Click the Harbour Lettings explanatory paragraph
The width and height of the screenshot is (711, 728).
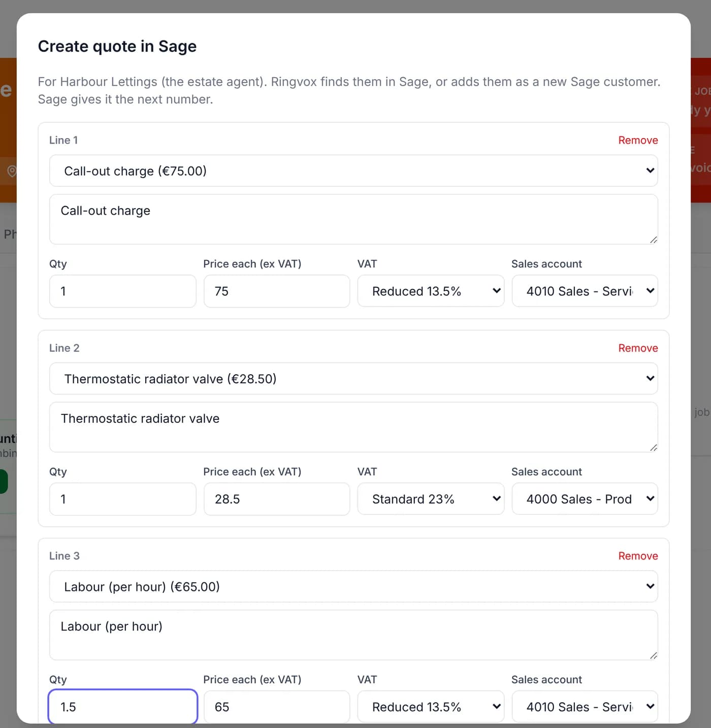(x=349, y=90)
